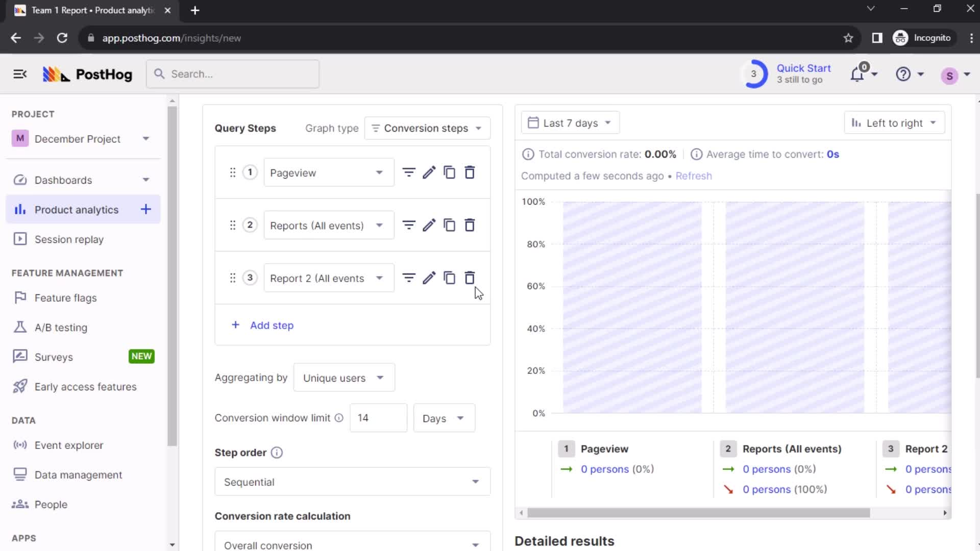Click the duplicate icon on Report 2 step
The width and height of the screenshot is (980, 551).
tap(450, 279)
